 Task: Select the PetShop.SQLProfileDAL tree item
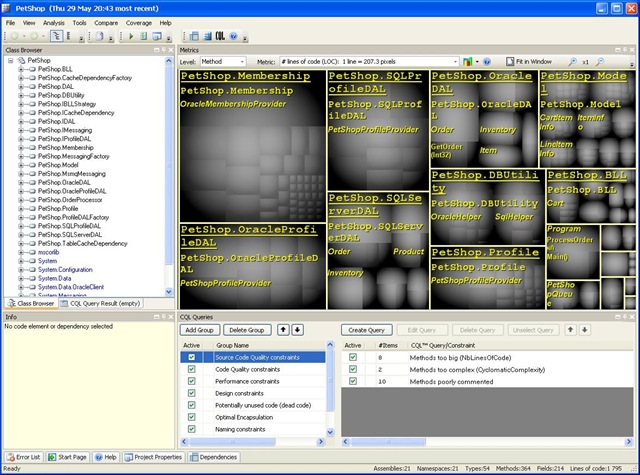tap(69, 226)
